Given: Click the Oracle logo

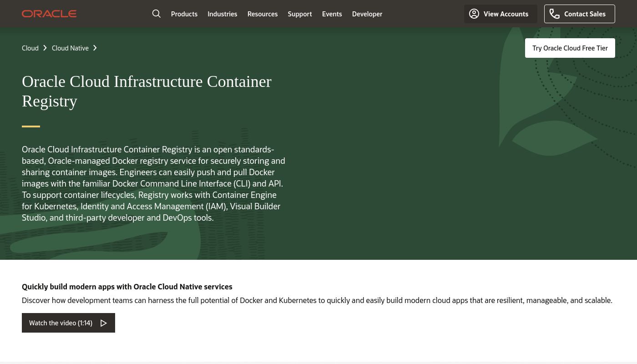Looking at the screenshot, I should [x=49, y=14].
